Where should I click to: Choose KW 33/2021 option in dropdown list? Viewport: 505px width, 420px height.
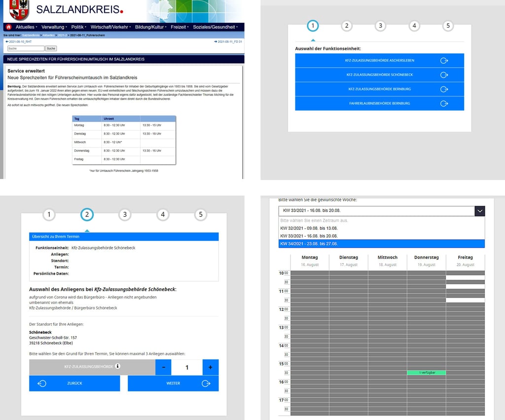coord(381,236)
